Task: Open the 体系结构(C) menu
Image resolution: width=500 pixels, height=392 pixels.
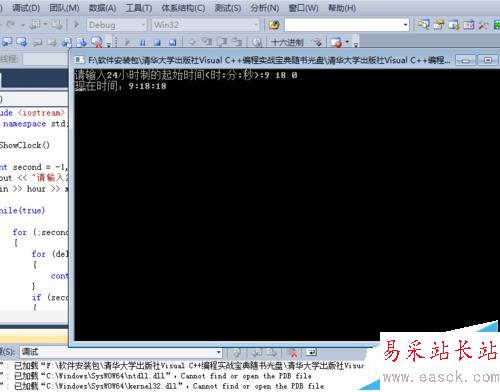Action: click(x=183, y=8)
